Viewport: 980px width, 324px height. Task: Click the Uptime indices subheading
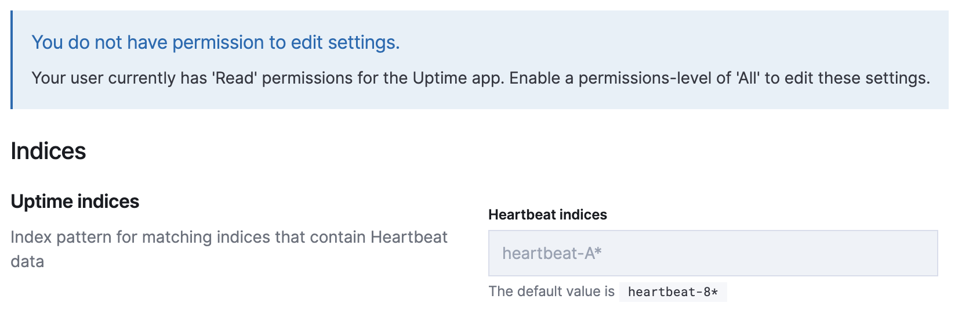point(75,201)
